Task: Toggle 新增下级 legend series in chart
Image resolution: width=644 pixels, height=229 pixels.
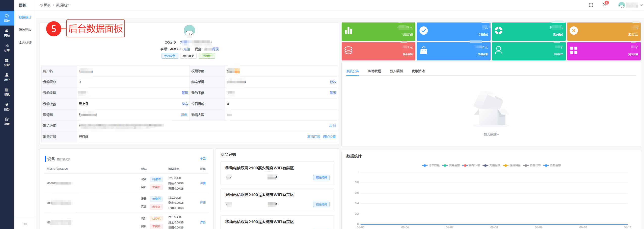Action: 471,165
